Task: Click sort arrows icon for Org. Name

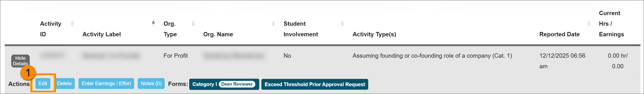Action: tap(273, 24)
